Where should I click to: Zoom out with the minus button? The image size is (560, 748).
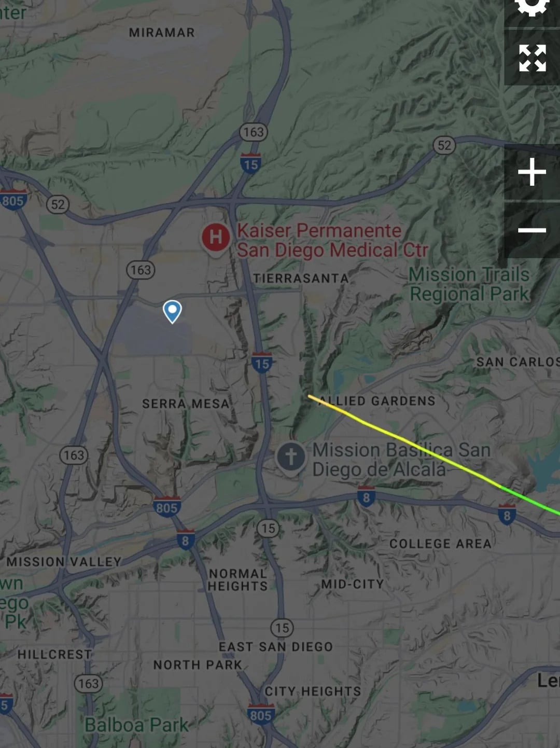[x=532, y=230]
